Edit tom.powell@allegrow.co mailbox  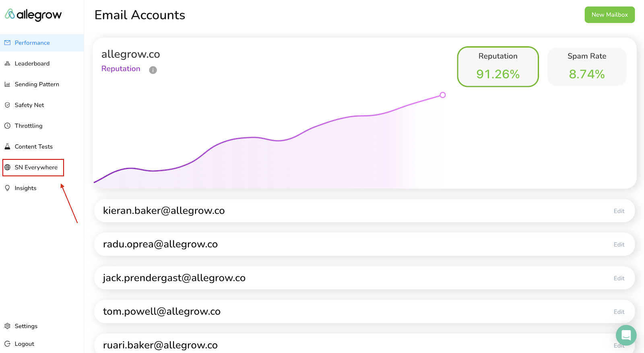619,312
